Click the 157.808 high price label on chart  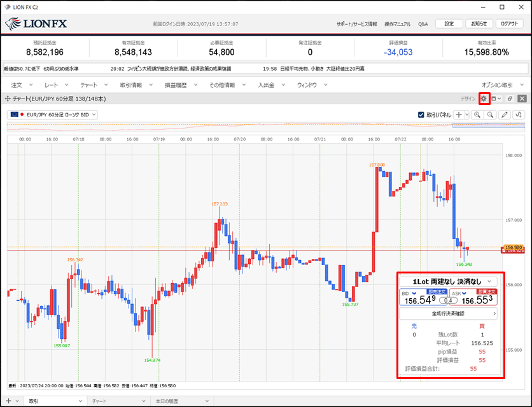coord(377,165)
